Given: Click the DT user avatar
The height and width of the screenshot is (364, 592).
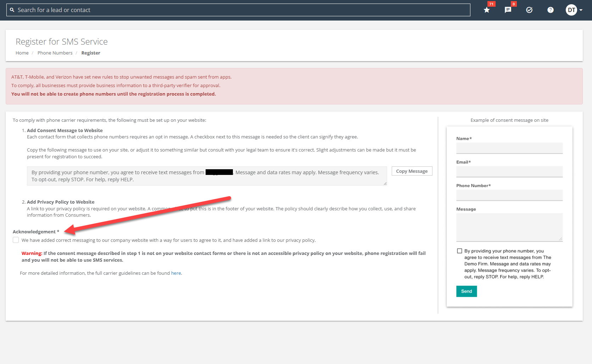Looking at the screenshot, I should [x=571, y=10].
